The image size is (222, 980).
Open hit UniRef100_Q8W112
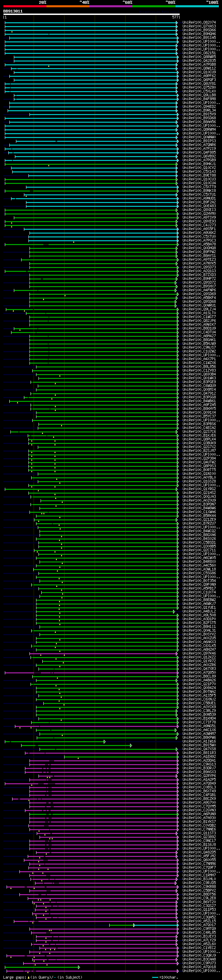tap(199, 68)
